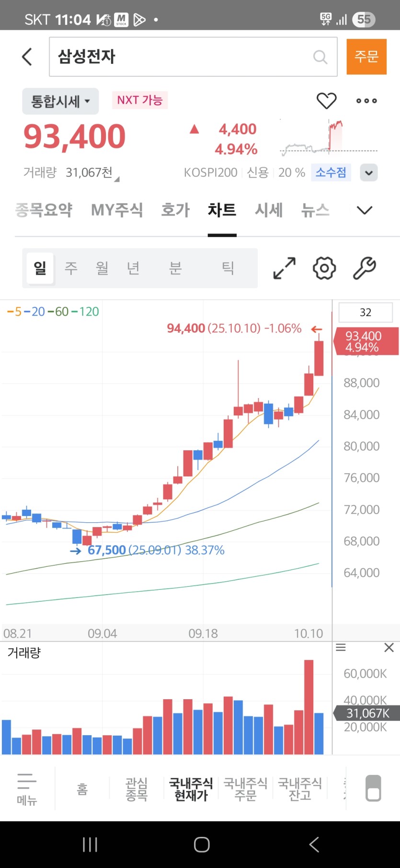This screenshot has width=400, height=868.
Task: Go to 국내주식 잔고 in bottom bar
Action: click(300, 789)
